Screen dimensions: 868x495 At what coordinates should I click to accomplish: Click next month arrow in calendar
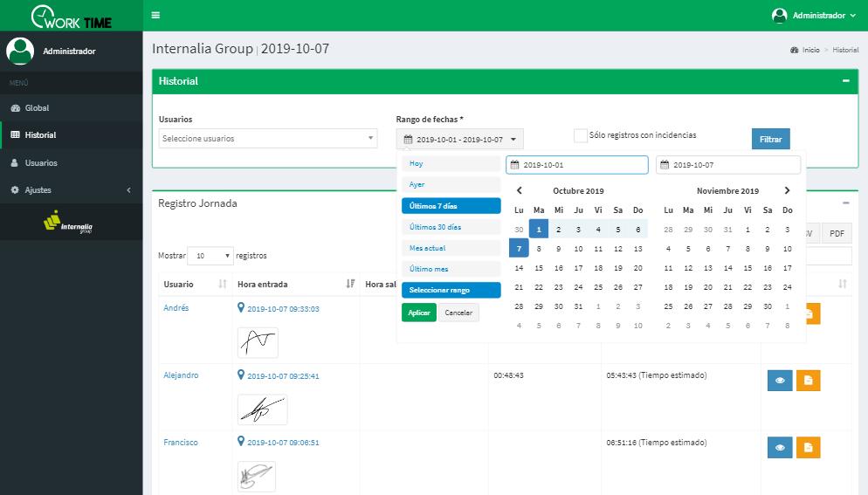click(787, 190)
